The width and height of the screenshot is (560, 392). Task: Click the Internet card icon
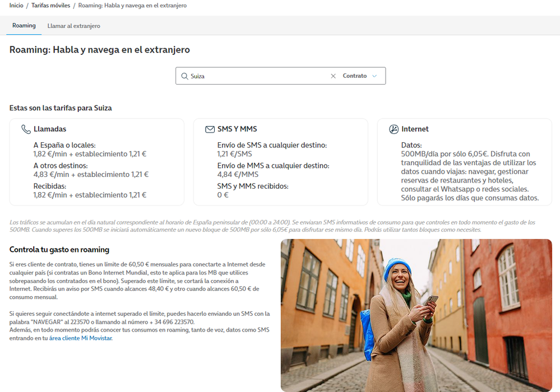tap(394, 129)
